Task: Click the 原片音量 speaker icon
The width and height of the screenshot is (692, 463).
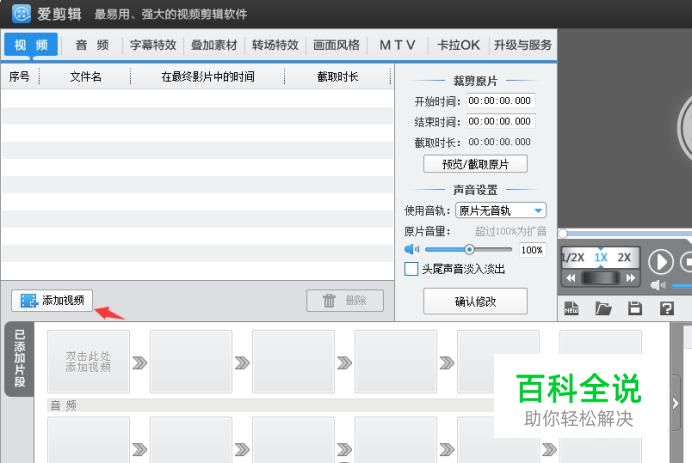Action: tap(411, 249)
